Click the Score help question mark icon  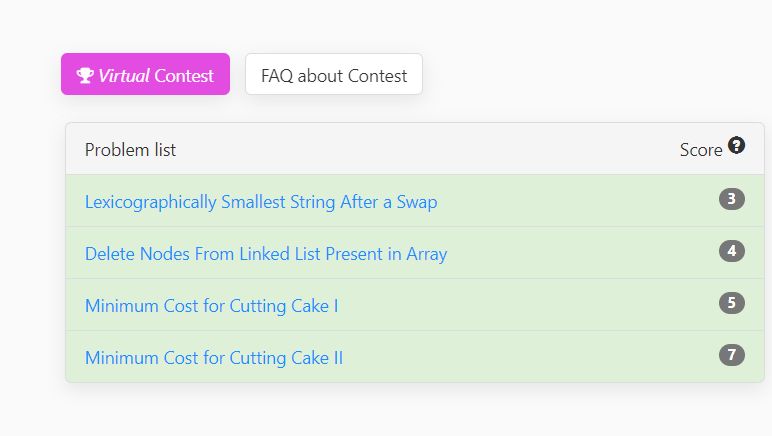click(x=737, y=145)
